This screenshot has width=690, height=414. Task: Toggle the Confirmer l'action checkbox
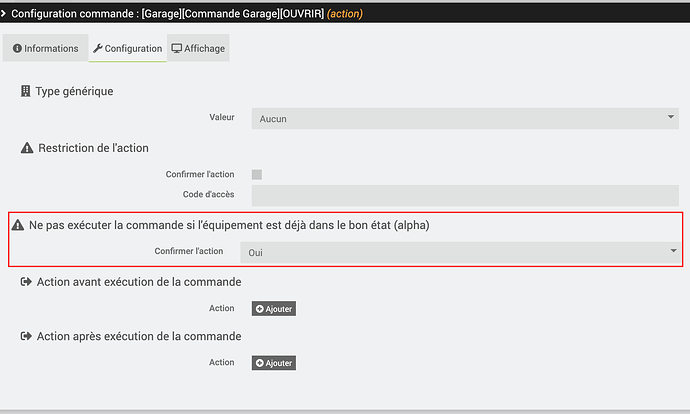(x=257, y=175)
